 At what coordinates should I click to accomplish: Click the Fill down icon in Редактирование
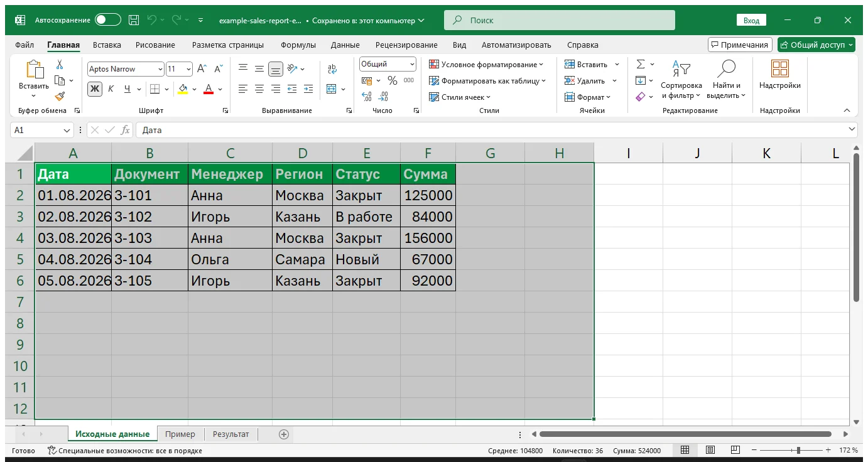pyautogui.click(x=641, y=80)
